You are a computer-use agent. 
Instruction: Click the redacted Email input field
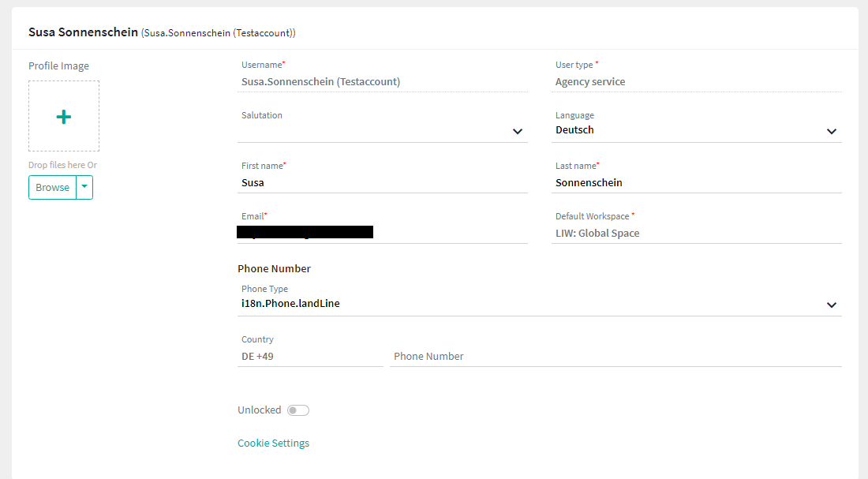[x=382, y=233]
